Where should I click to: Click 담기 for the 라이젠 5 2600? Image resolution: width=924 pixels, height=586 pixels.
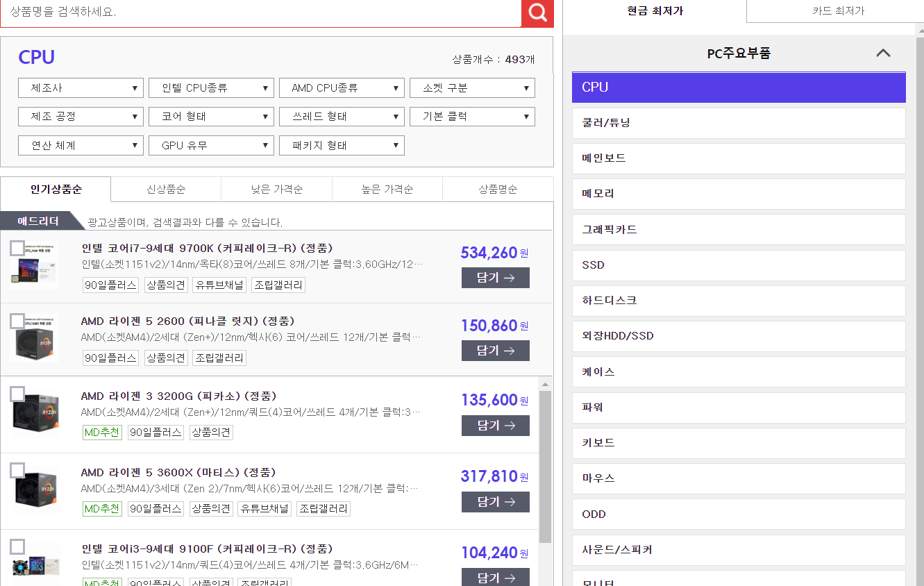pos(496,351)
